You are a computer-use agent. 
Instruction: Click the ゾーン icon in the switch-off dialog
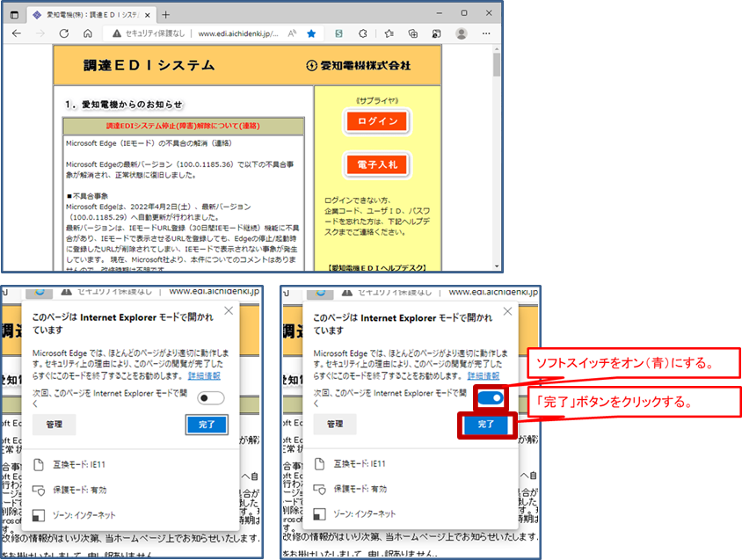[x=39, y=515]
